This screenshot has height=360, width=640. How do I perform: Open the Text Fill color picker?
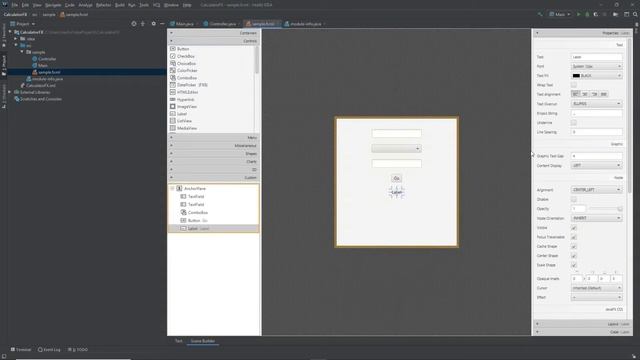(596, 76)
